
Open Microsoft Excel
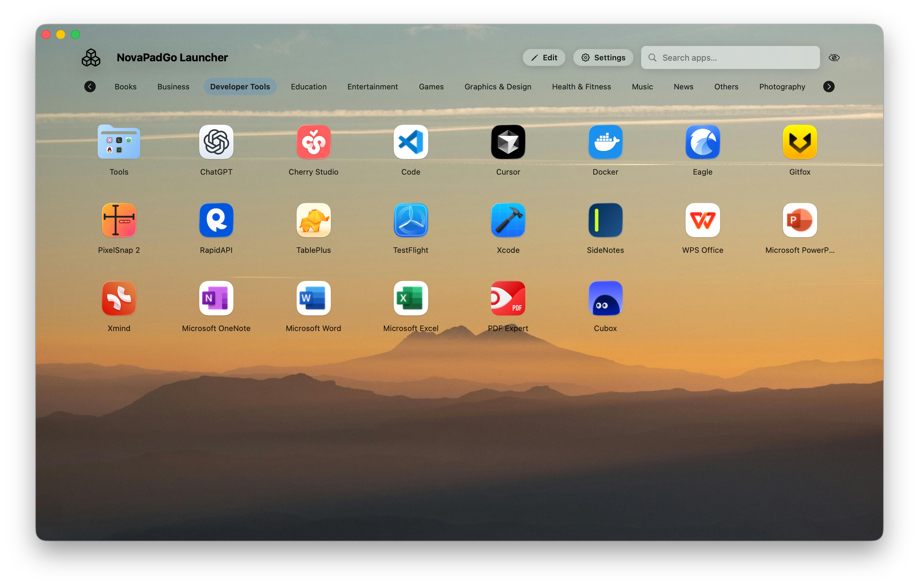tap(411, 298)
